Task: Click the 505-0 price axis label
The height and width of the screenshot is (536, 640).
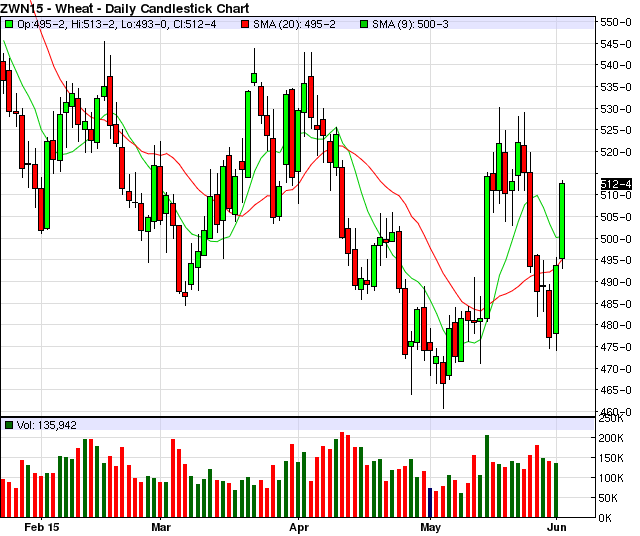Action: (616, 217)
